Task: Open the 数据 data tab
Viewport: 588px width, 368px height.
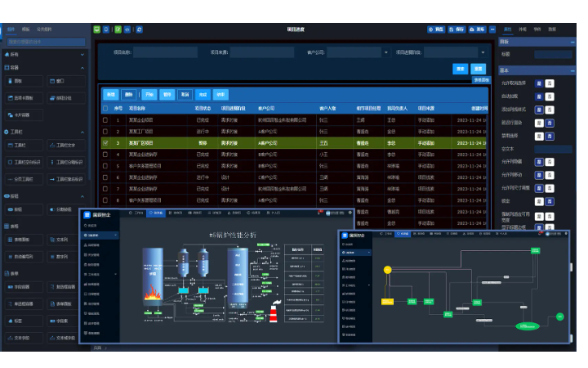Action: (552, 29)
